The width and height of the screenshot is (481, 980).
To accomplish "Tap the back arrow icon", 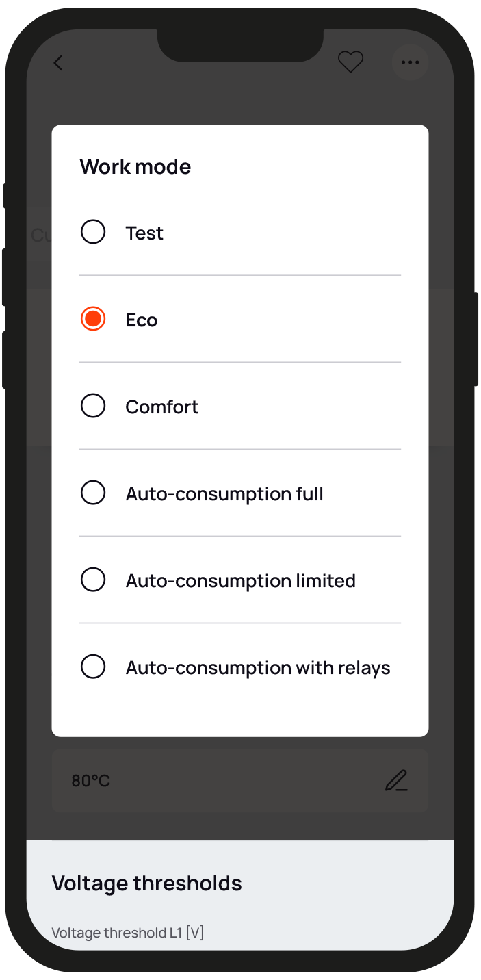I will pyautogui.click(x=58, y=63).
